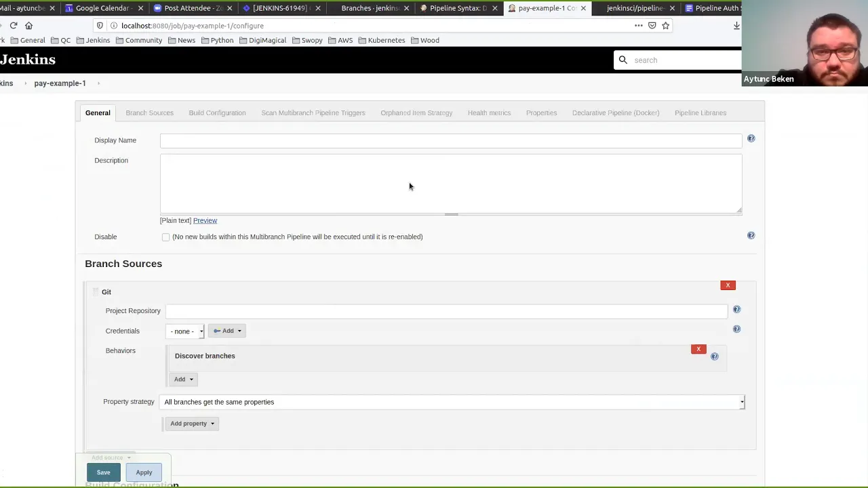This screenshot has width=868, height=488.
Task: Open the Kubernetes bookmarks folder
Action: [381, 40]
